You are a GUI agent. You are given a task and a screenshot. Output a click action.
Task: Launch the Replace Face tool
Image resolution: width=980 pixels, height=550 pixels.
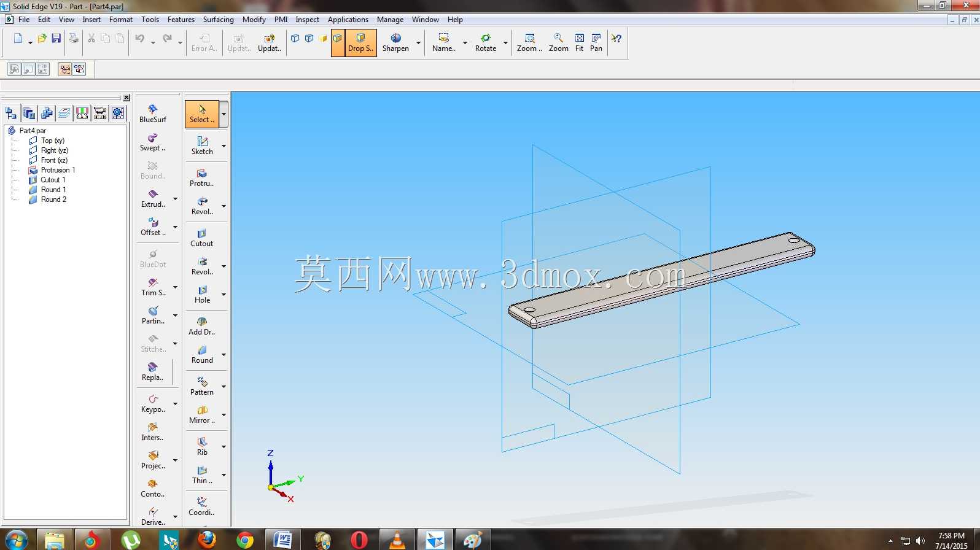[x=153, y=371]
